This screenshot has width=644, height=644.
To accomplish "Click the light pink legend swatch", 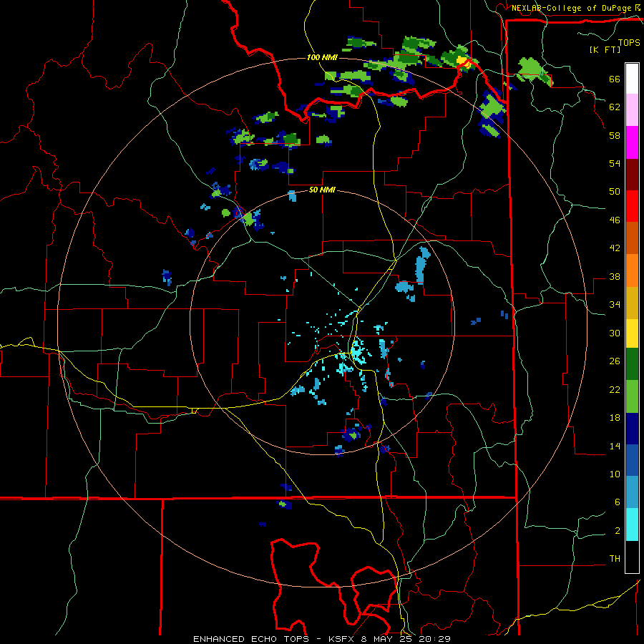I will pos(632,110).
